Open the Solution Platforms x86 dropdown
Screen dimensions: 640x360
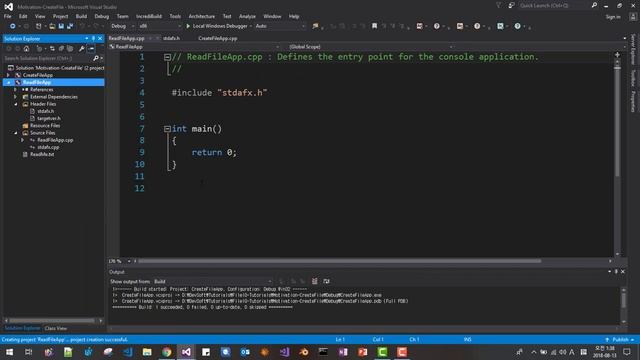click(159, 26)
